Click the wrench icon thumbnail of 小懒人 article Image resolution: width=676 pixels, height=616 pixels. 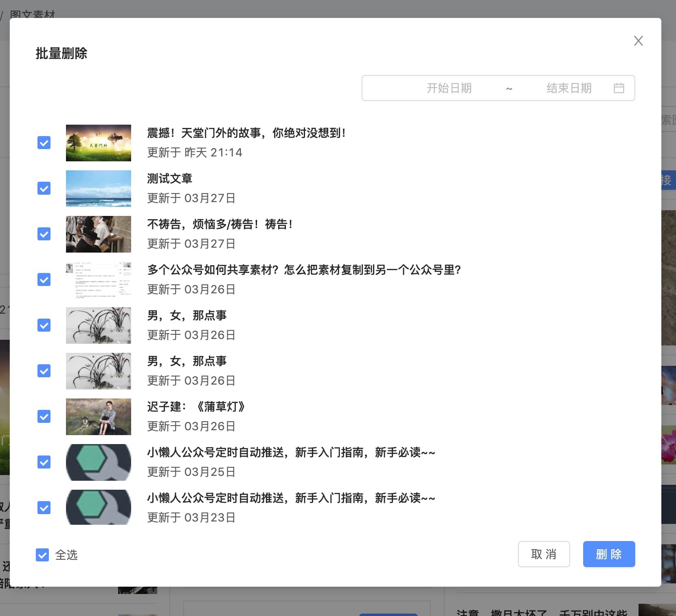point(98,462)
